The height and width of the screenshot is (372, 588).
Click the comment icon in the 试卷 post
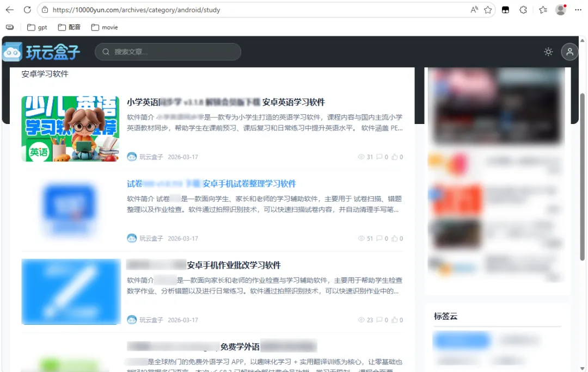(379, 238)
